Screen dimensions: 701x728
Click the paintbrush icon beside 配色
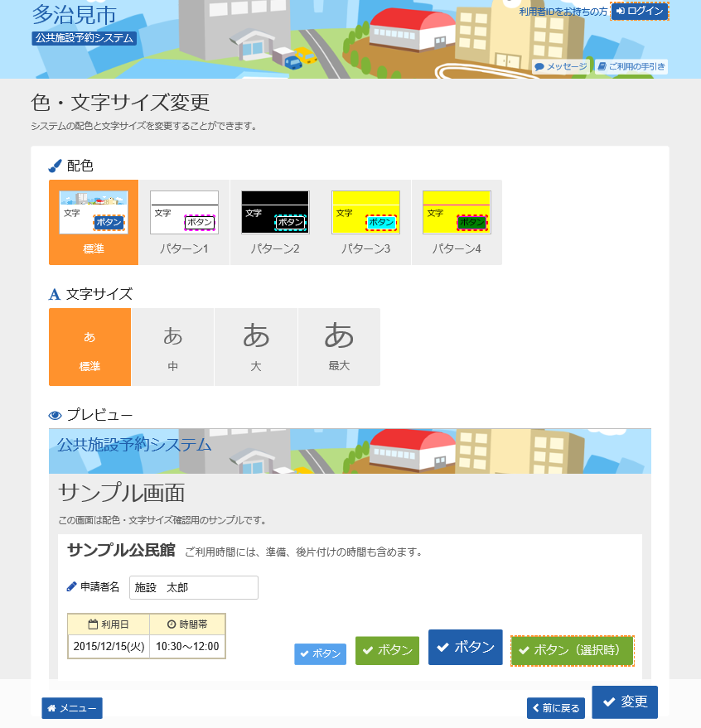coord(55,166)
